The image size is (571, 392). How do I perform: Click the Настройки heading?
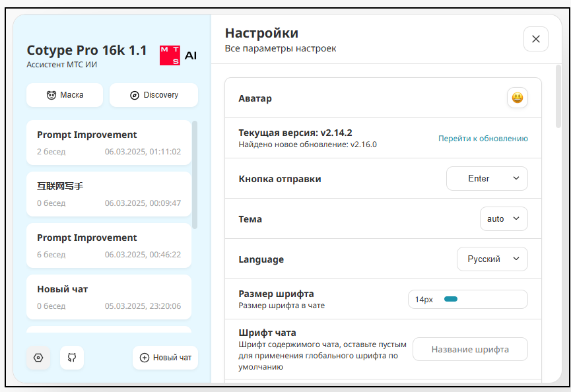tap(261, 33)
